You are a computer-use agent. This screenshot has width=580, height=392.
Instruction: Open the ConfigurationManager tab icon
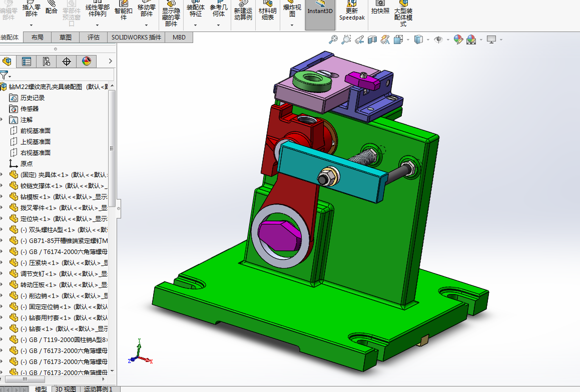46,61
